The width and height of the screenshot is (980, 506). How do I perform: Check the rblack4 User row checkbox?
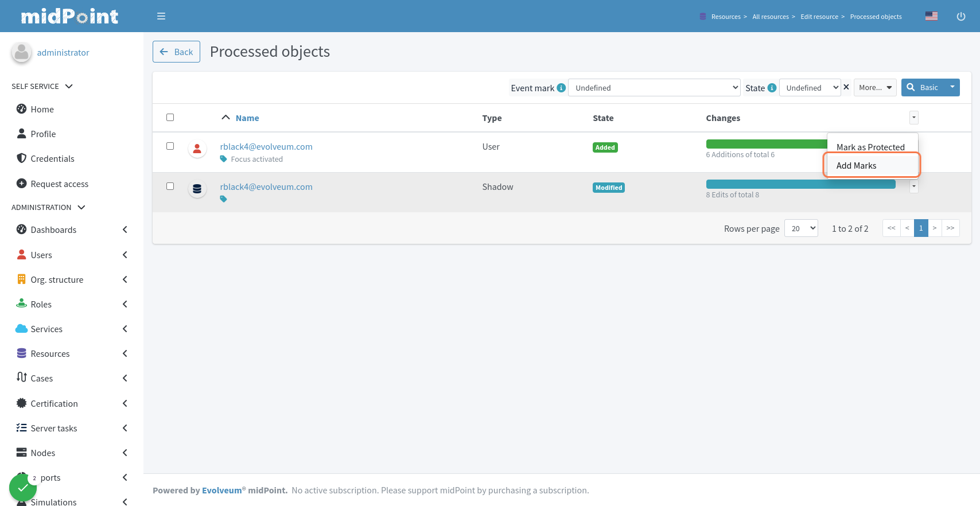(170, 146)
